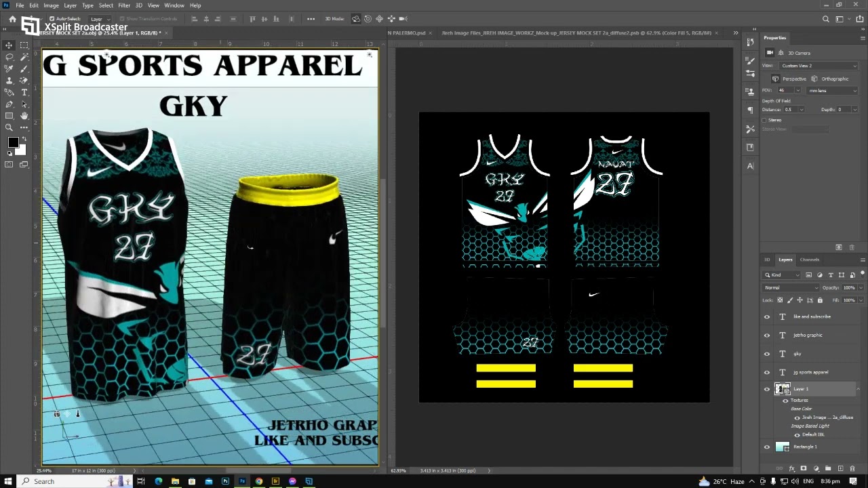The width and height of the screenshot is (868, 488).
Task: Hide the 'like and subscribe' layer
Action: 767,317
